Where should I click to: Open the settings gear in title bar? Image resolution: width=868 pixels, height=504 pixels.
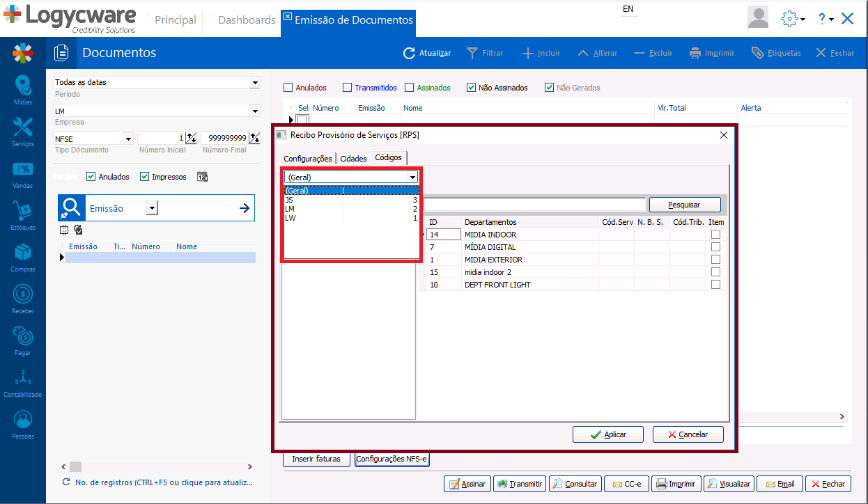pos(789,19)
